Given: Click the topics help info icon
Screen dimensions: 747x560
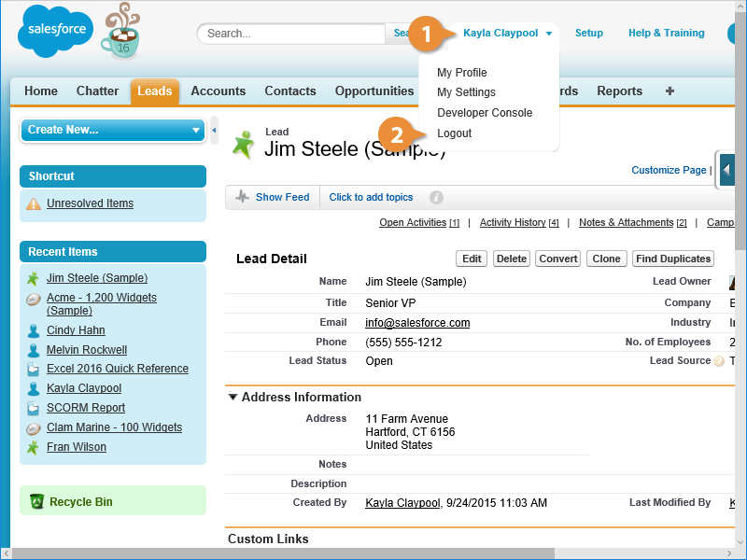Looking at the screenshot, I should tap(436, 198).
